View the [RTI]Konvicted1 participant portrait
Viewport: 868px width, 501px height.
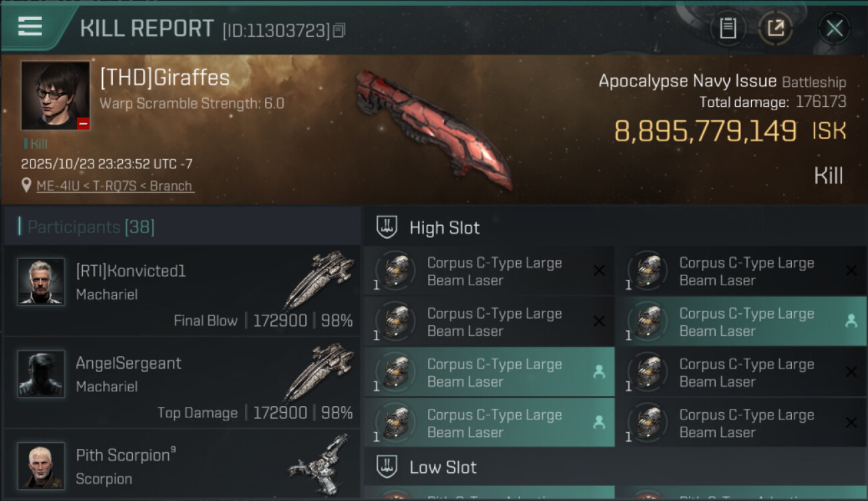coord(41,281)
